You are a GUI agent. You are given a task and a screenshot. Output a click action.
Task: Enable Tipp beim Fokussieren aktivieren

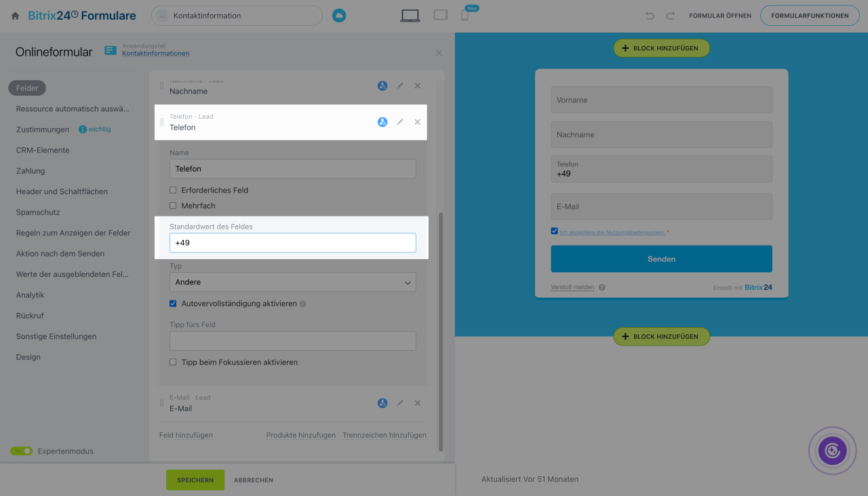tap(173, 362)
